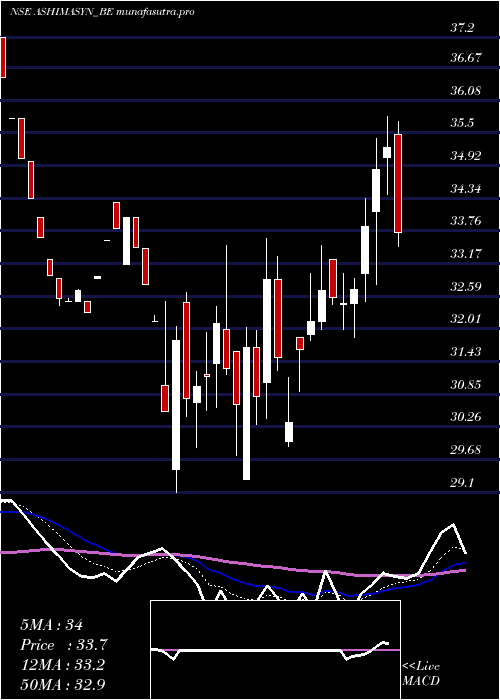Click the Live MACD inset chart
The image size is (500, 700).
point(275,650)
